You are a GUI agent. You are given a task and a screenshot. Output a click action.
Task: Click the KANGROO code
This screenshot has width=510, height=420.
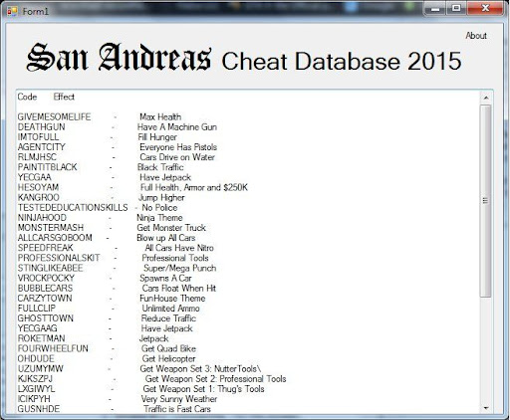(39, 197)
